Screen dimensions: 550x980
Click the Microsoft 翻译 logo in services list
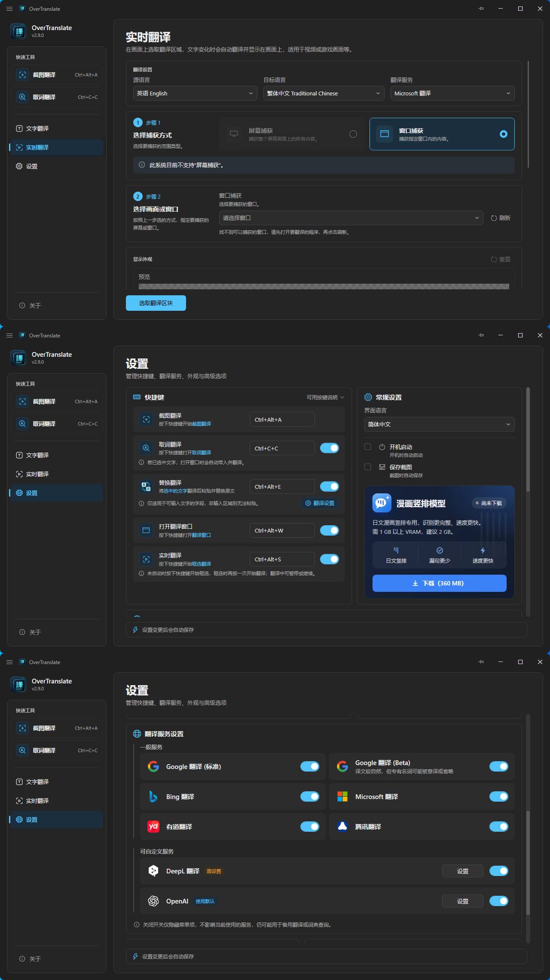342,796
